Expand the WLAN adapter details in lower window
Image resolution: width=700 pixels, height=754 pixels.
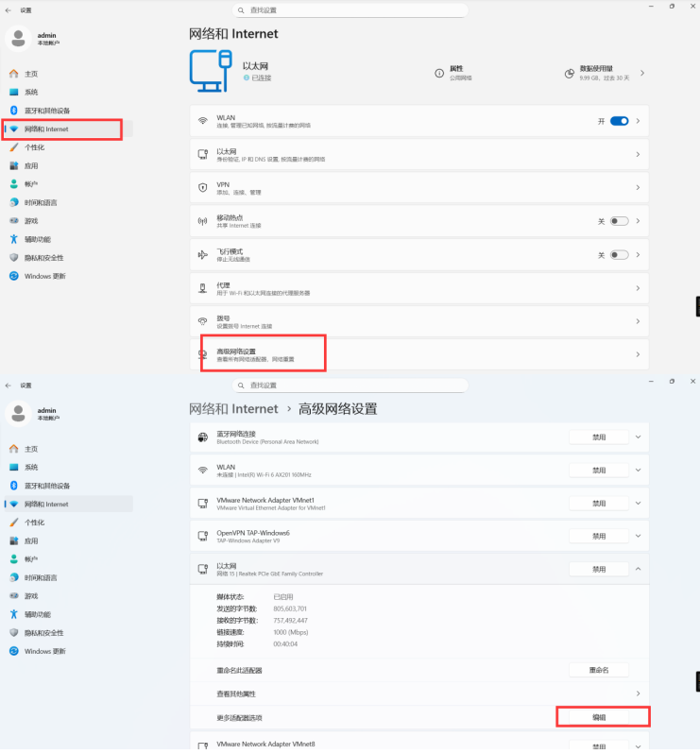[638, 471]
